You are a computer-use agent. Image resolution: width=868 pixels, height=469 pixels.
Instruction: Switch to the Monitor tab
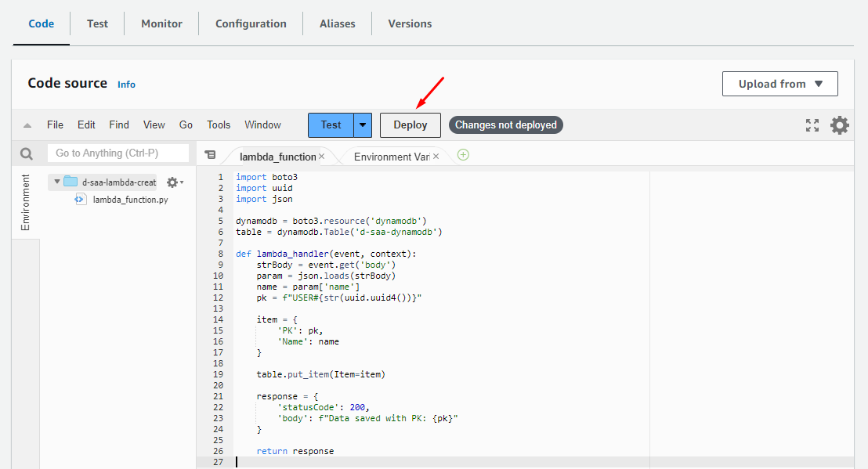pyautogui.click(x=161, y=23)
